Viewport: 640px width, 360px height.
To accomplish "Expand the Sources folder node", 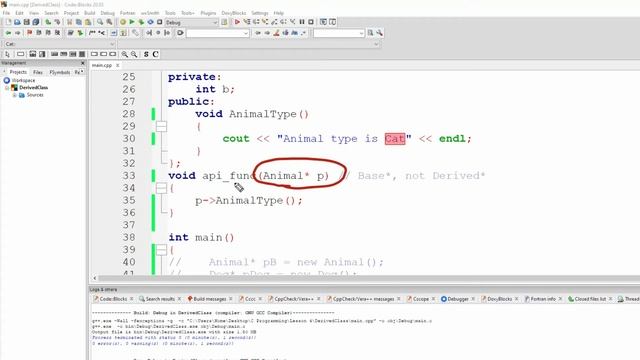I will tap(15, 95).
